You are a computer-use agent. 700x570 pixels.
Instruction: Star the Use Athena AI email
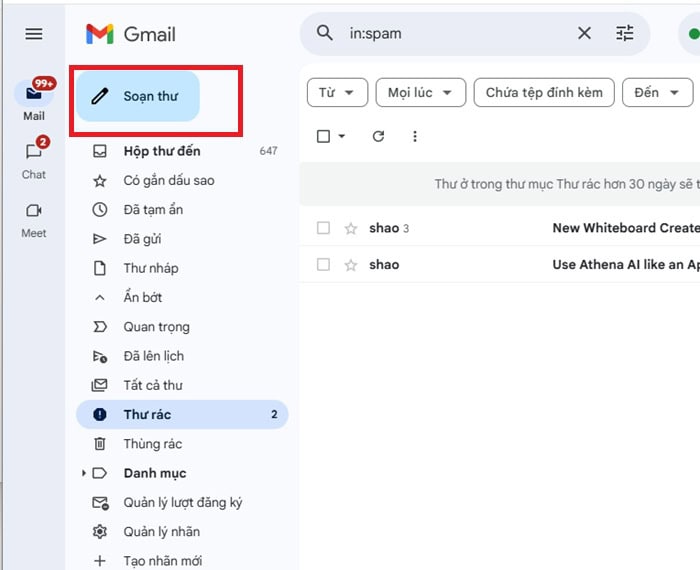[351, 265]
